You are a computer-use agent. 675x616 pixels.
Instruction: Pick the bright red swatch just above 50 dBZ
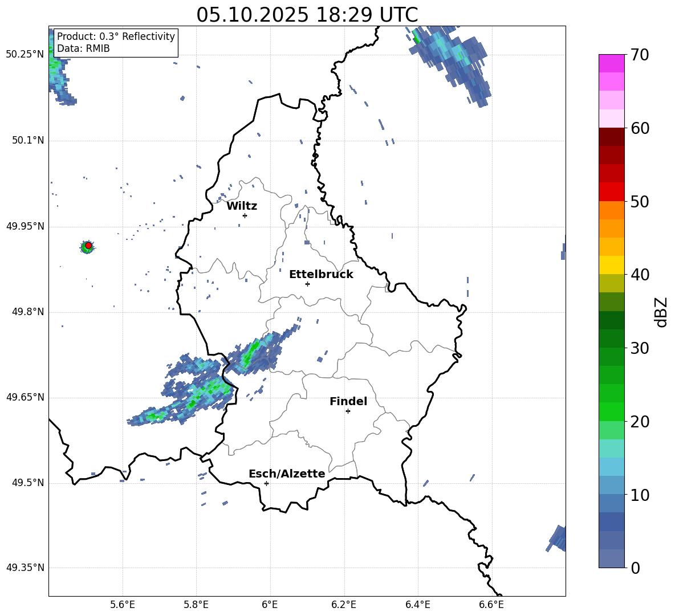[x=611, y=192]
